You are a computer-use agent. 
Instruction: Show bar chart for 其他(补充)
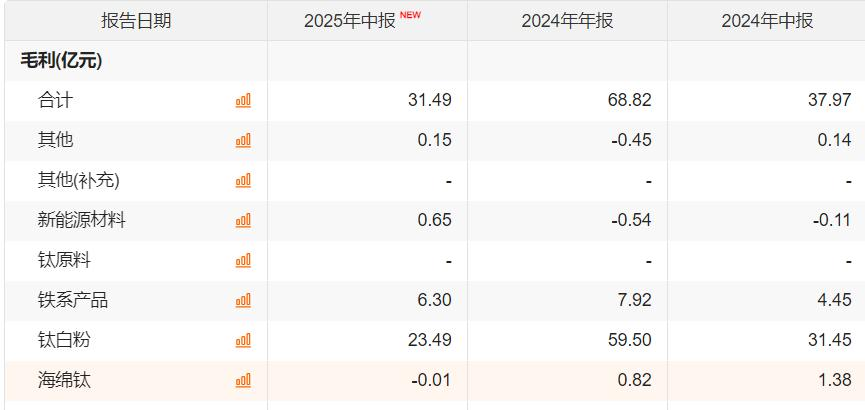(x=243, y=180)
